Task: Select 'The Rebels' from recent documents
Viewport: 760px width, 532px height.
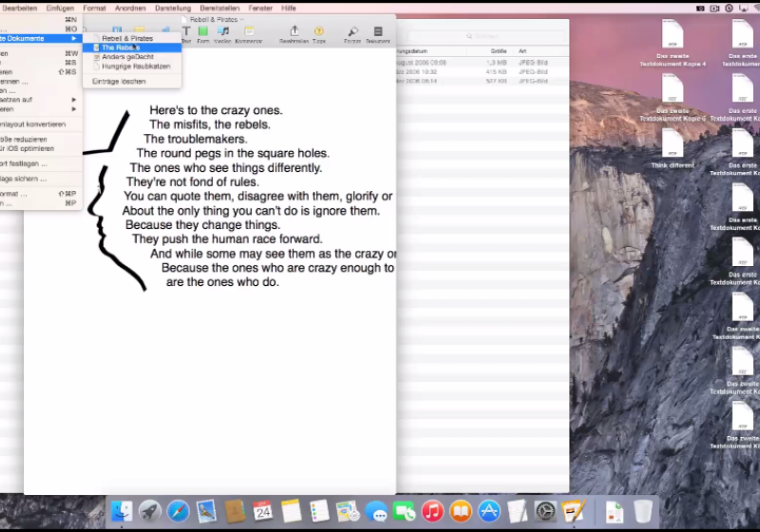Action: [121, 47]
